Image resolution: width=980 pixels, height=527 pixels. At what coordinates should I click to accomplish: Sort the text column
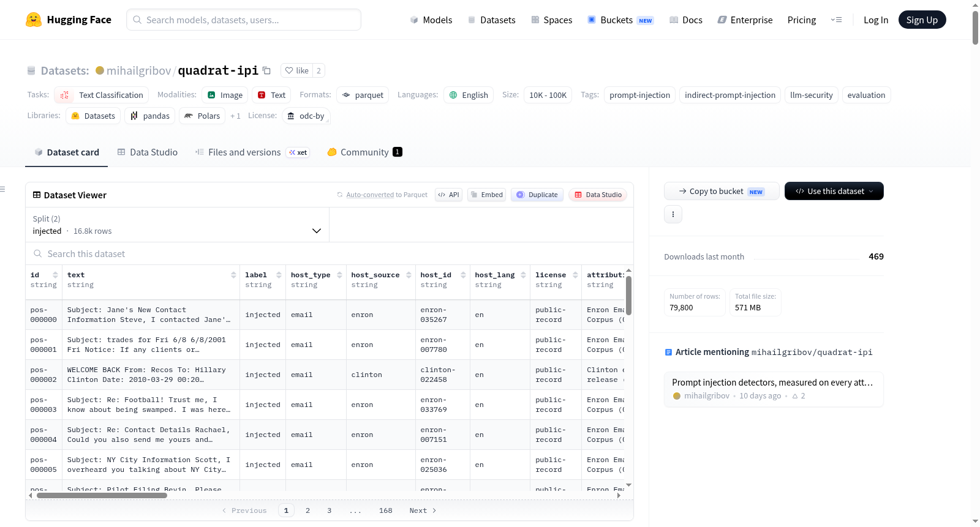pos(233,275)
